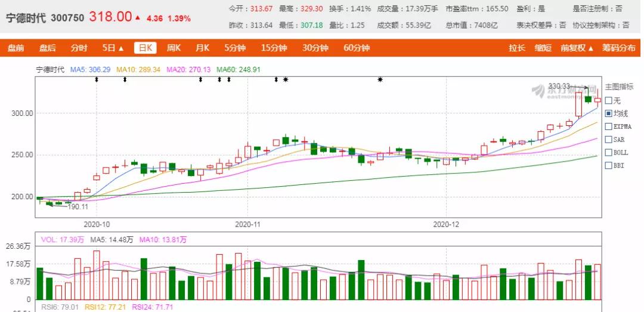Switch chart to 30分钟 interval
644x312 pixels.
[x=315, y=48]
